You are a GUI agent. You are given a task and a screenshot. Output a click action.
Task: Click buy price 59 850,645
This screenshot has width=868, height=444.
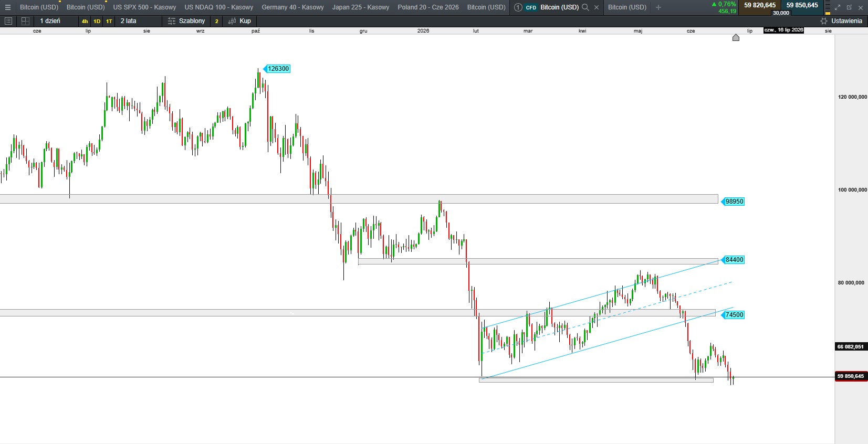pos(802,5)
